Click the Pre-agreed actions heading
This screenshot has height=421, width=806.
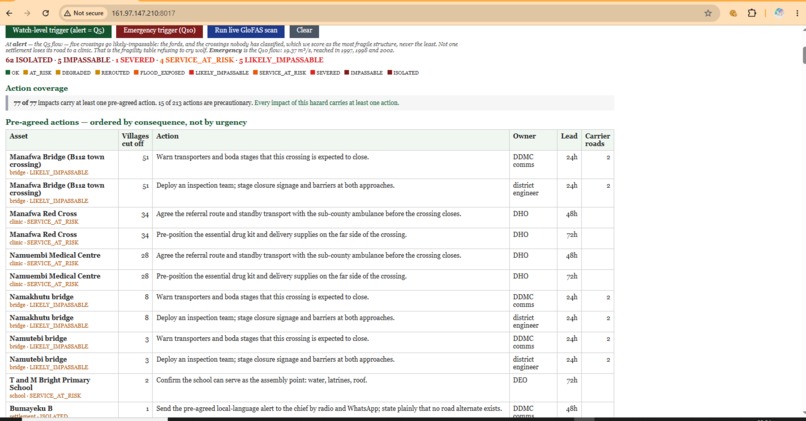[126, 122]
